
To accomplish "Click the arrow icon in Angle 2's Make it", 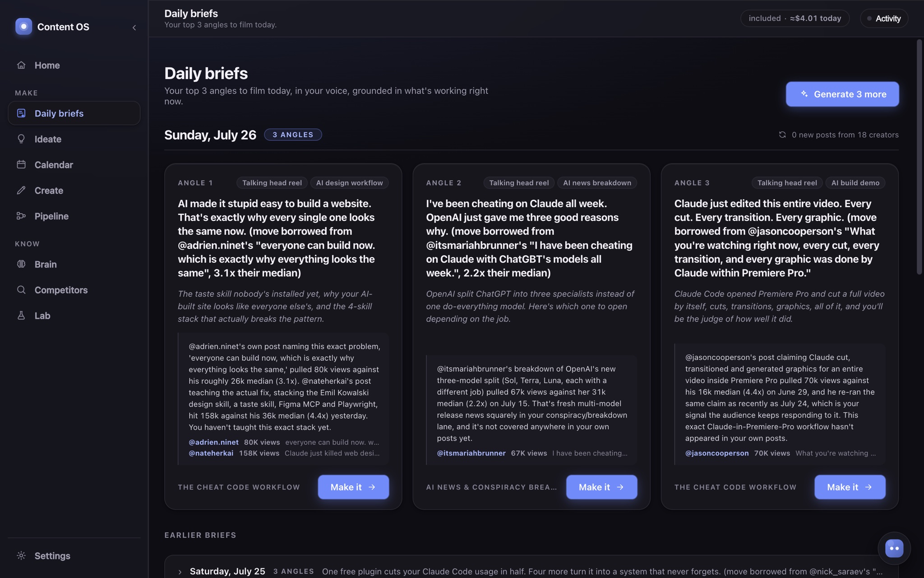I will point(620,487).
